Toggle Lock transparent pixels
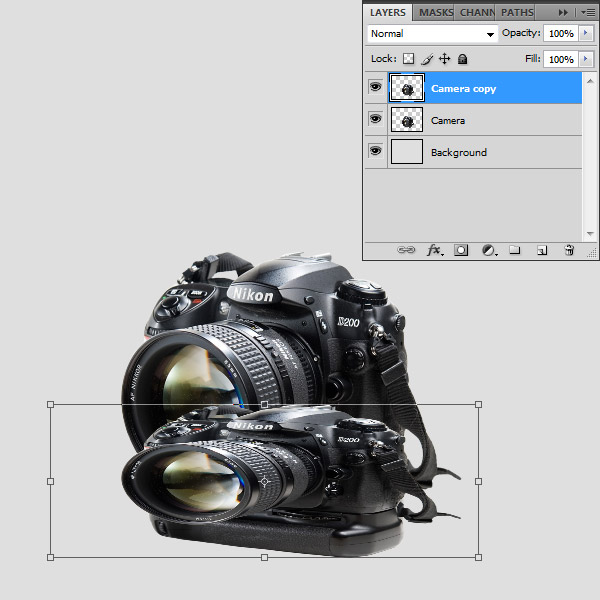This screenshot has width=600, height=600. tap(408, 59)
